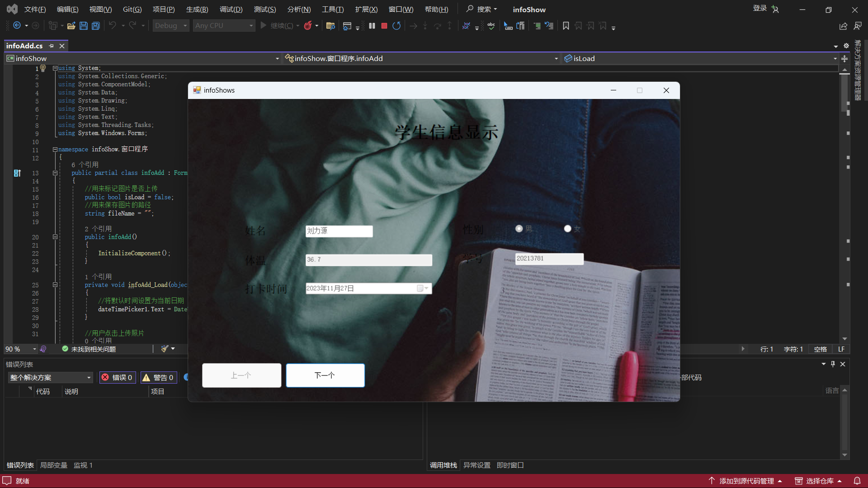The image size is (868, 488).
Task: Collapse the namespace infoShow code block
Action: [x=55, y=149]
